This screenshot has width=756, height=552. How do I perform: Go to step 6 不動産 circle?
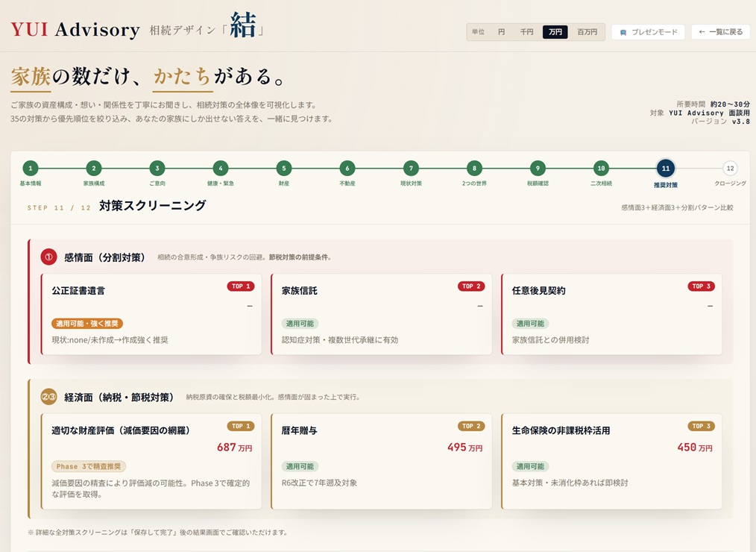pos(347,169)
